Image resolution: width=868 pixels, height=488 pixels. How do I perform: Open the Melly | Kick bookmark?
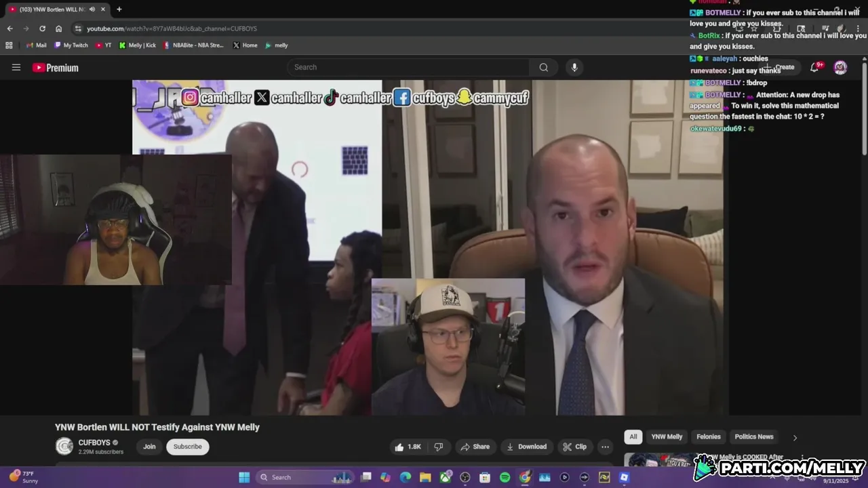pos(138,45)
